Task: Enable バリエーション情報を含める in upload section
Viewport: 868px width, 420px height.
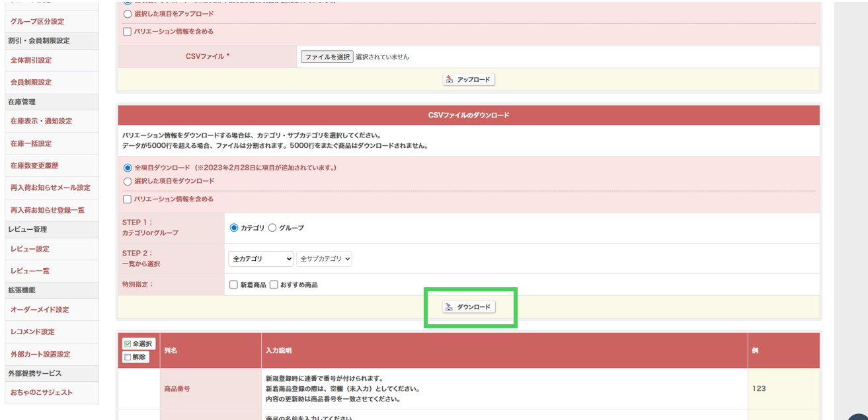Action: tap(128, 31)
